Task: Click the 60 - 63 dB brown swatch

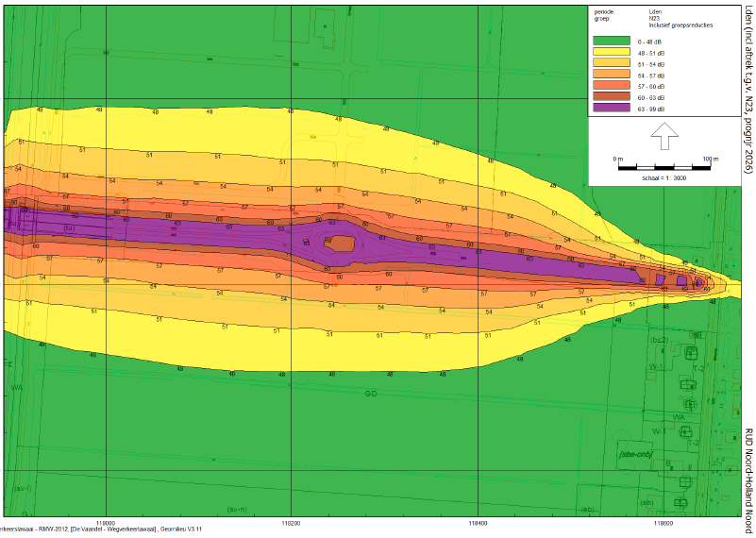Action: tap(610, 97)
